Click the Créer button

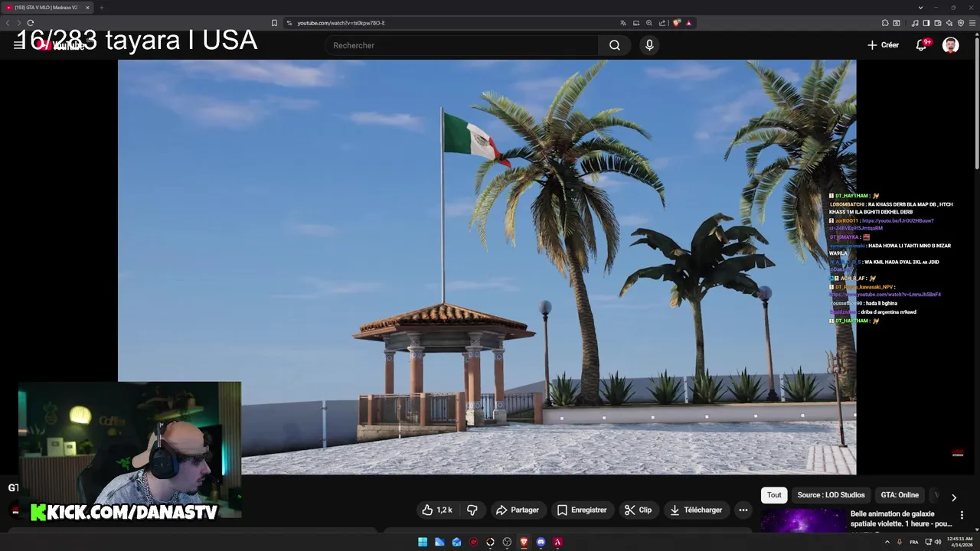point(883,45)
